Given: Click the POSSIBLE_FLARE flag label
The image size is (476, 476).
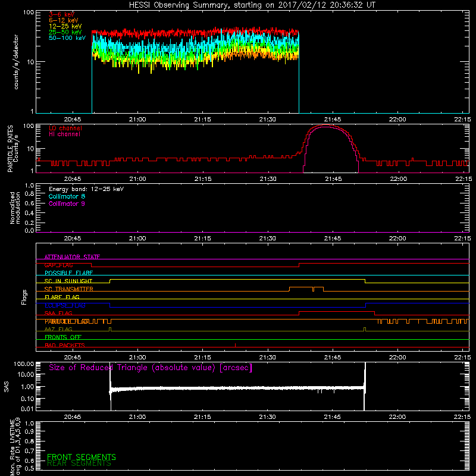Looking at the screenshot, I should 68,273.
